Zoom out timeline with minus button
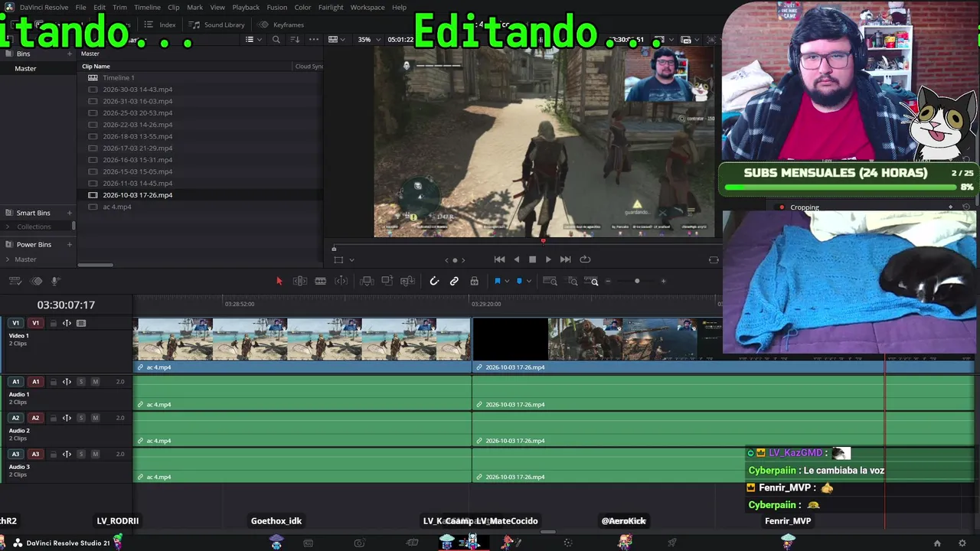Viewport: 980px width, 551px height. (609, 281)
